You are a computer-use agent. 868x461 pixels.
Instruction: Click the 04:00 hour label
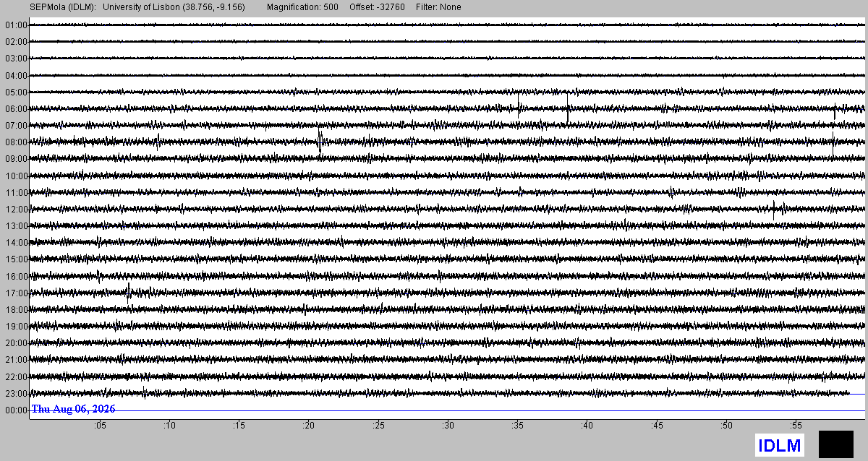click(x=15, y=75)
